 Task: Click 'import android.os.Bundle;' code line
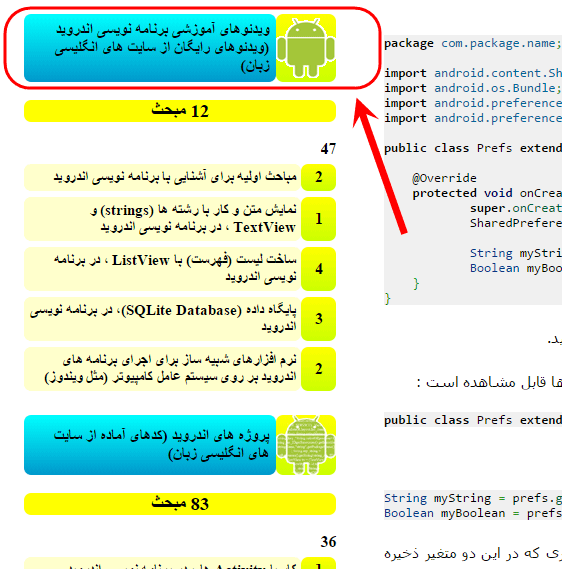473,88
